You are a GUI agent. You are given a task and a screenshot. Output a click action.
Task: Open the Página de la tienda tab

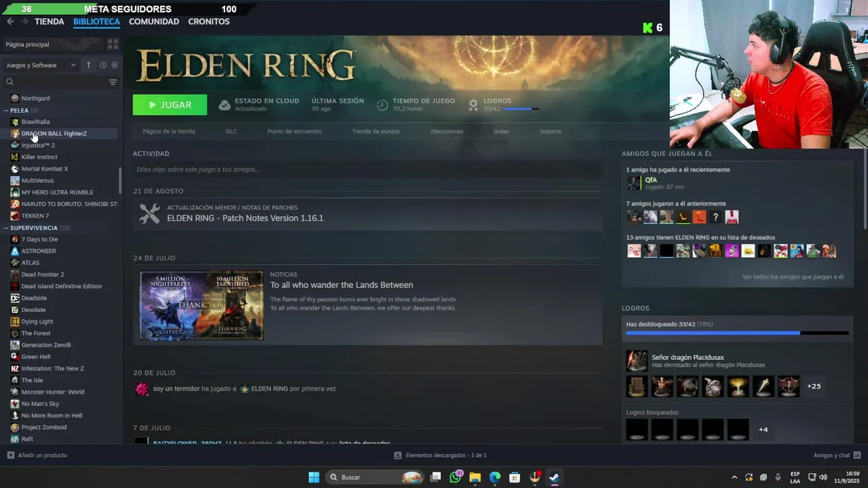coord(169,131)
